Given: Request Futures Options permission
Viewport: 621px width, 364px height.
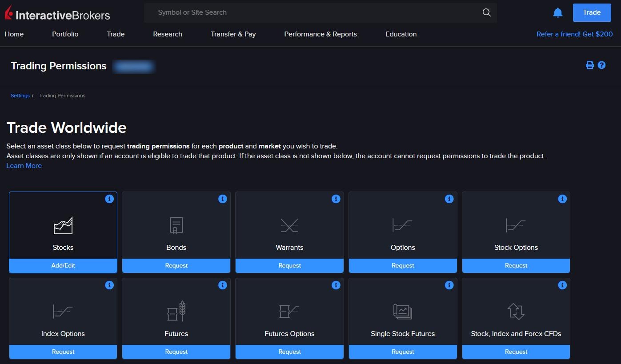Looking at the screenshot, I should [x=290, y=352].
